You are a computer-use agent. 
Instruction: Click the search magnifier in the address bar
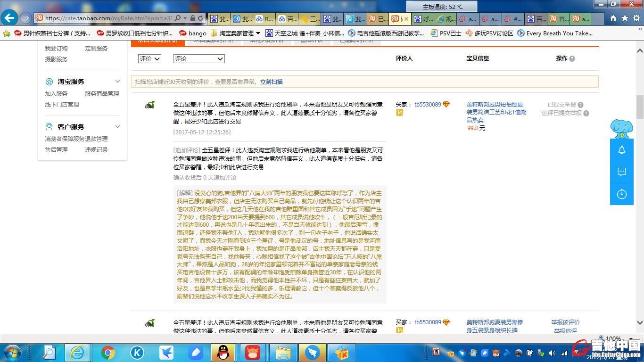pos(178,18)
